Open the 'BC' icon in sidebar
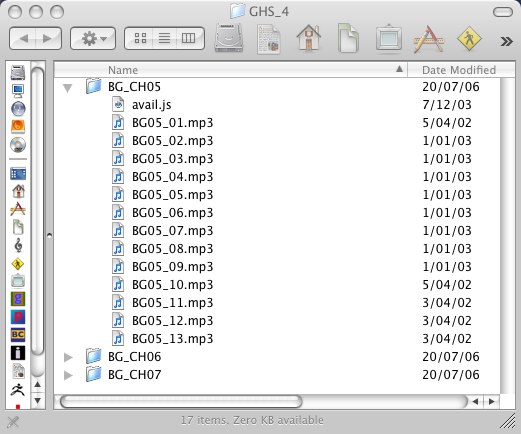 [x=18, y=335]
